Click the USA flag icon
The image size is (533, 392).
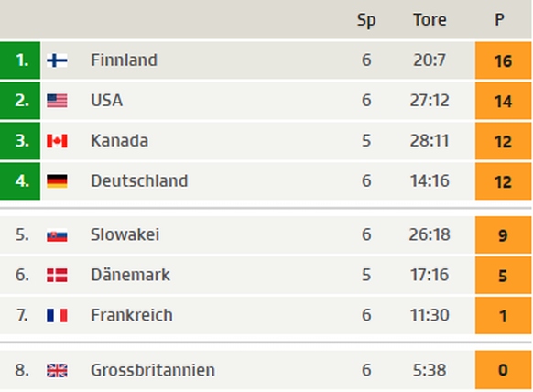[x=57, y=101]
